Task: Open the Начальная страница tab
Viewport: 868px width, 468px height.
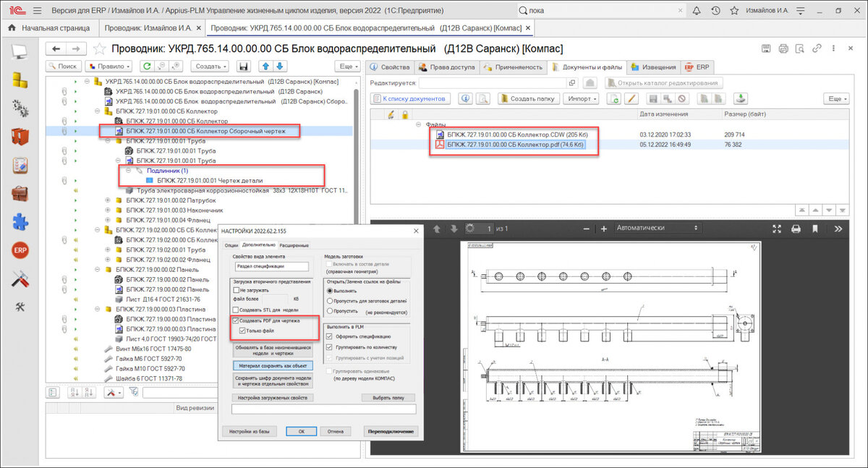Action: 50,28
